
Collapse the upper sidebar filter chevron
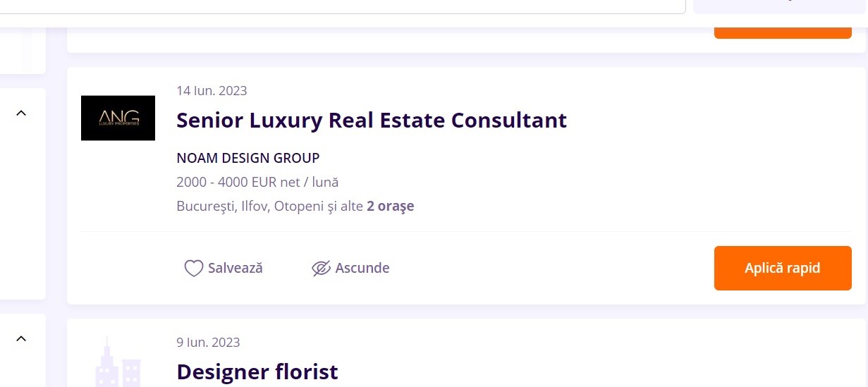point(21,113)
